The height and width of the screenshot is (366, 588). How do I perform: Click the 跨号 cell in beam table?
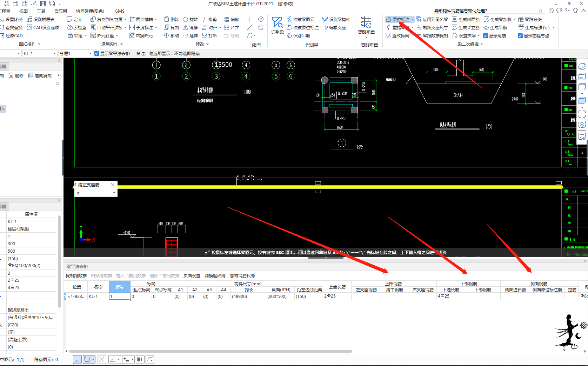point(119,296)
